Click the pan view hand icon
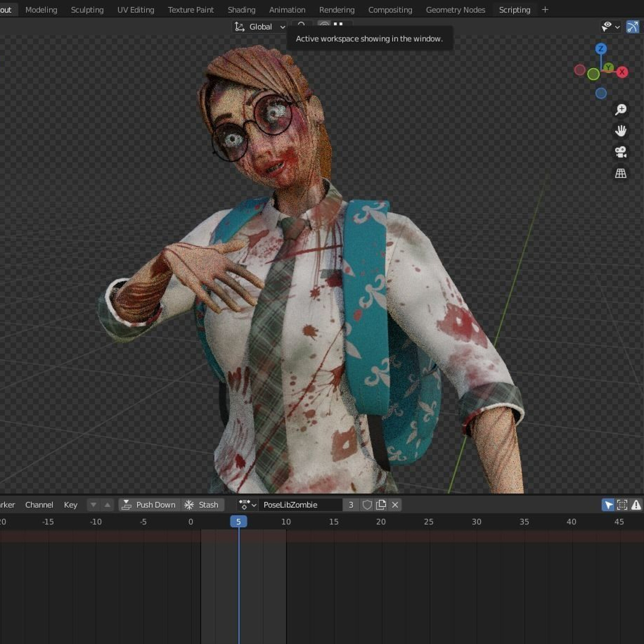 pos(621,130)
